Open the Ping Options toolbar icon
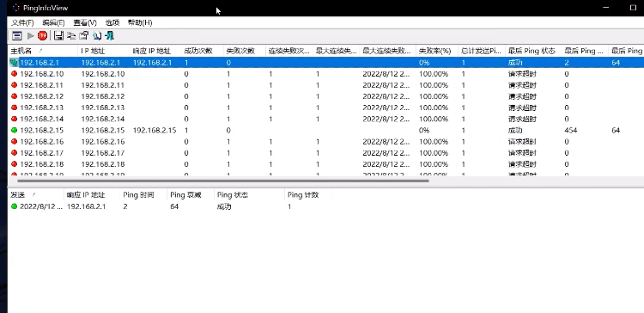Image resolution: width=644 pixels, height=313 pixels. pos(17,36)
